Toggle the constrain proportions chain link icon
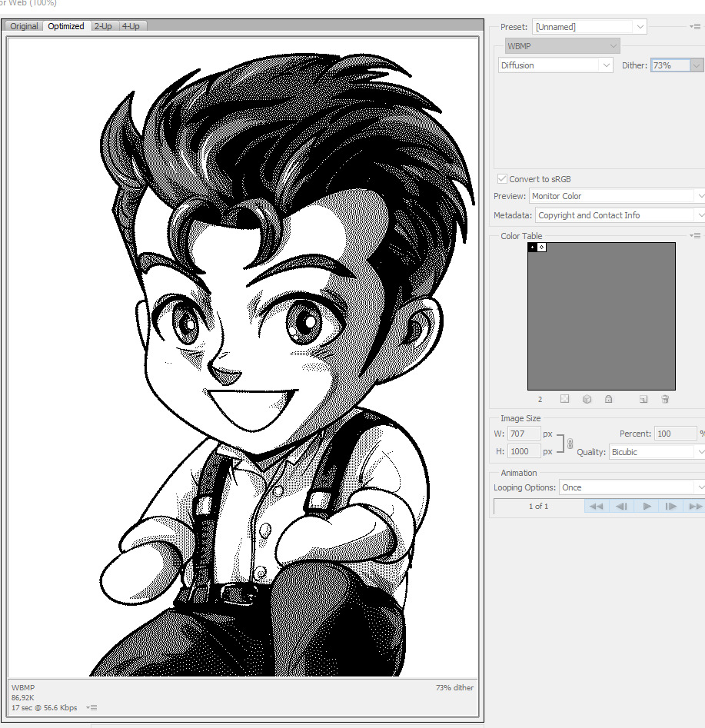 point(570,444)
